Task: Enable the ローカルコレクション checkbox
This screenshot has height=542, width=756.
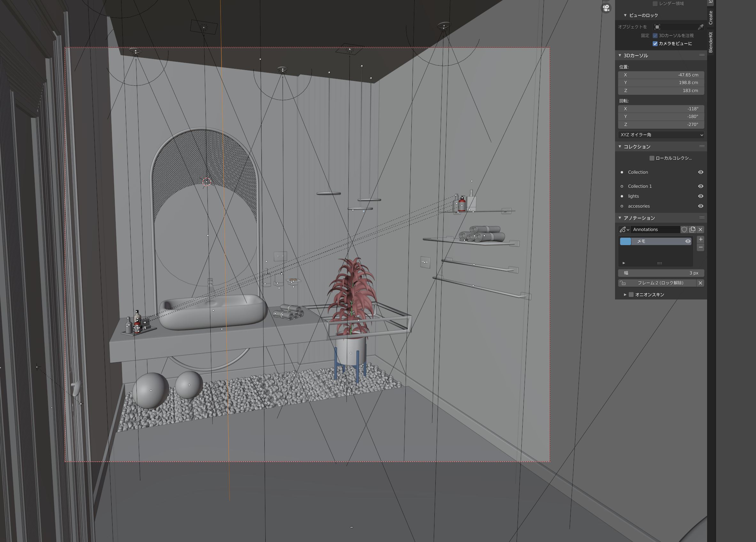Action: pos(652,158)
